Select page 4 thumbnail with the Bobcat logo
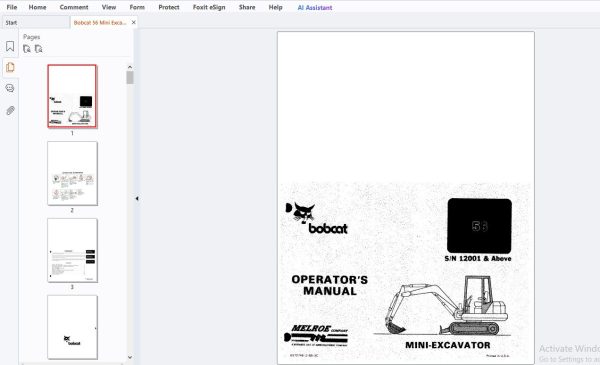The width and height of the screenshot is (600, 365). click(72, 327)
